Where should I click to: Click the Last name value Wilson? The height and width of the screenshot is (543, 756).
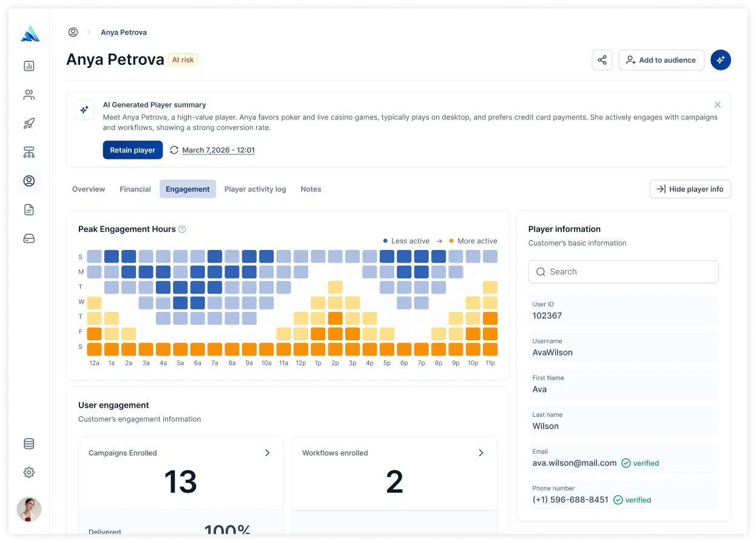[545, 426]
